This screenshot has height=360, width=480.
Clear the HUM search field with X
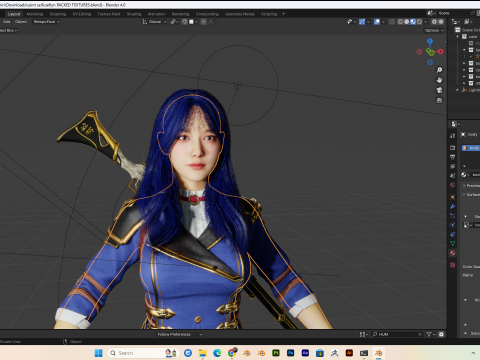[x=420, y=334]
